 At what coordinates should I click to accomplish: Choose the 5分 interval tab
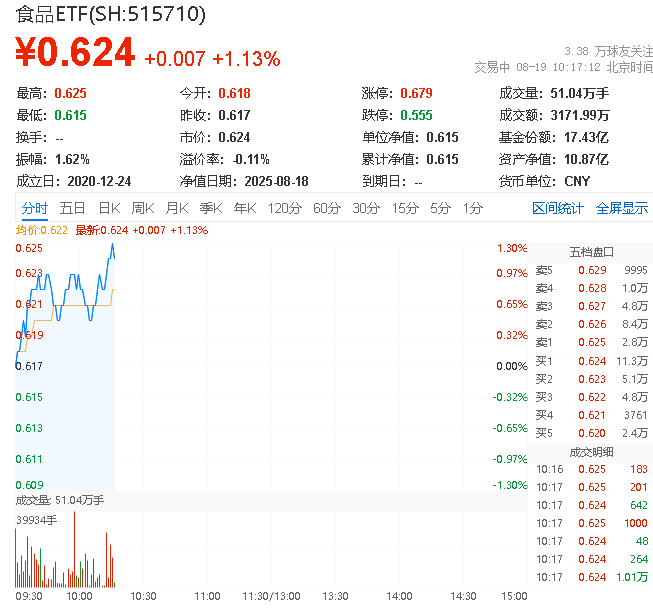[441, 208]
